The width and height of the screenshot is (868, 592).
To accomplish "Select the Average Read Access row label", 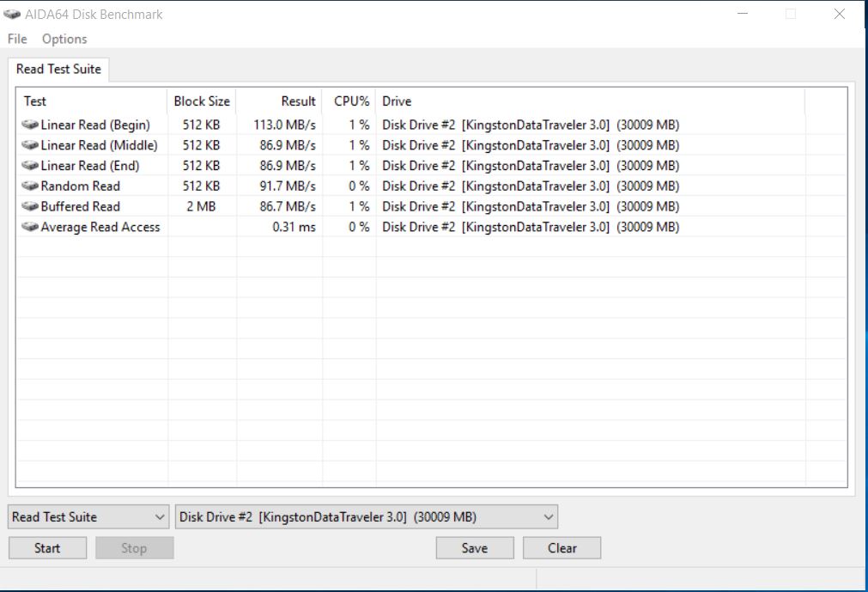I will coord(100,227).
